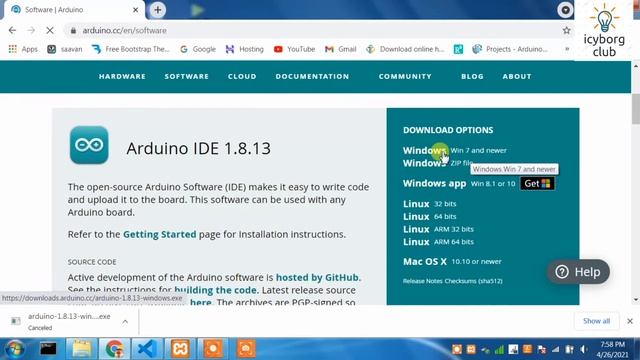Open the ABOUT menu item
This screenshot has width=640, height=360.
tap(517, 76)
